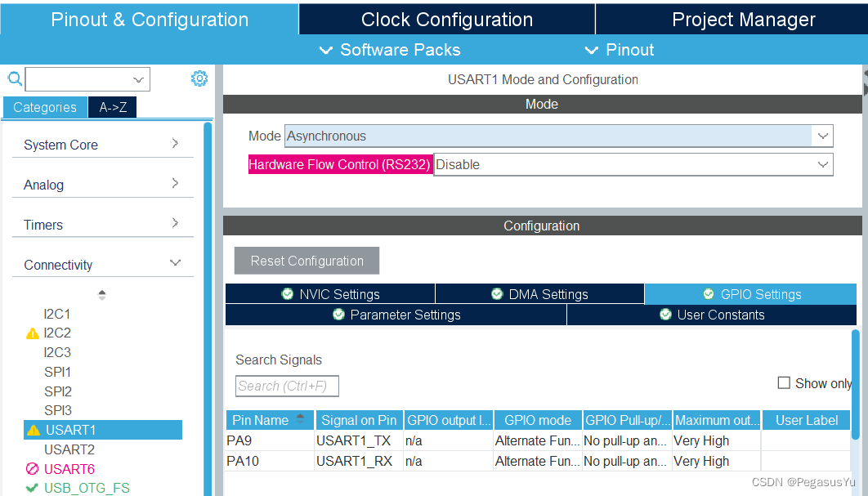The image size is (868, 496).
Task: Click the Search Signals input field
Action: click(x=287, y=386)
